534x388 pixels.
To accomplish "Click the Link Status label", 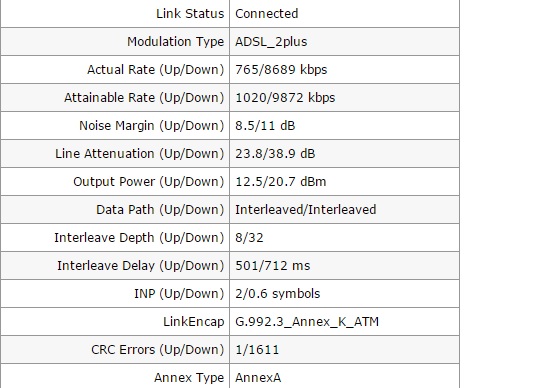I will point(190,14).
